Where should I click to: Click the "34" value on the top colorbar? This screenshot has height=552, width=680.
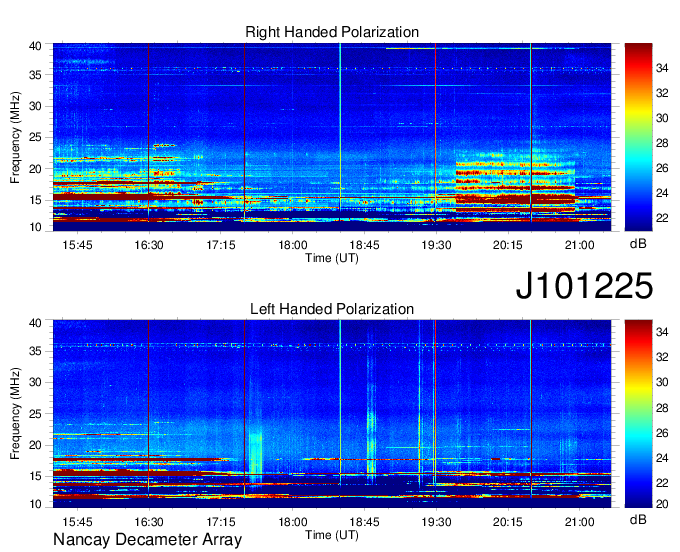662,68
